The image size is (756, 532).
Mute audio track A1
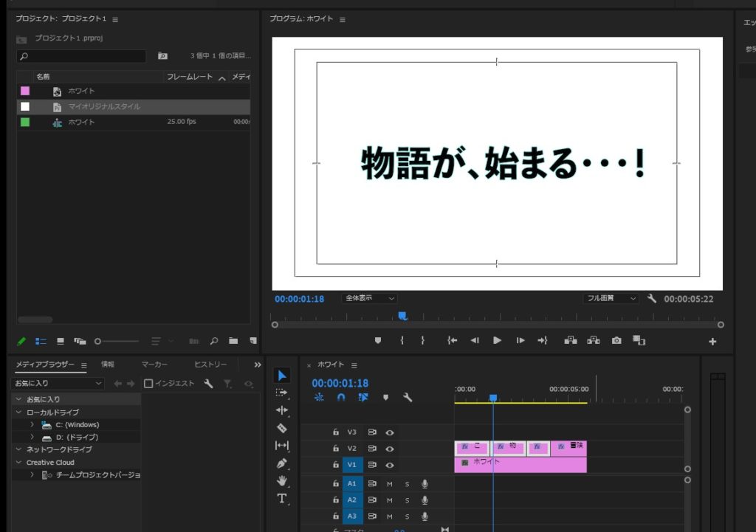390,484
